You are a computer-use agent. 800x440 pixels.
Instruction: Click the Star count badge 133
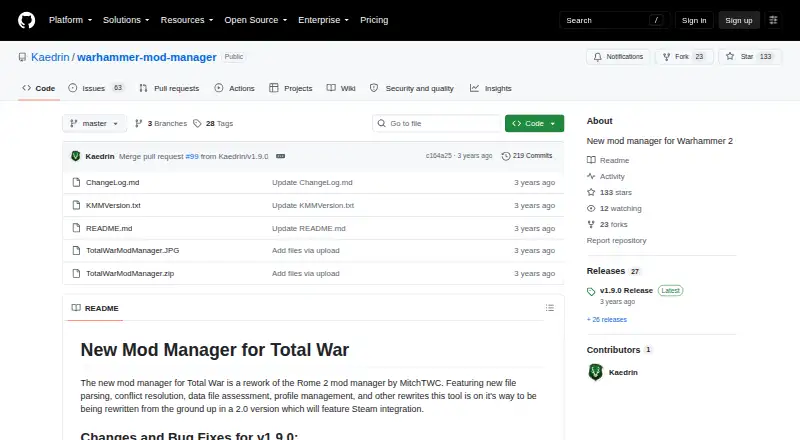point(765,57)
